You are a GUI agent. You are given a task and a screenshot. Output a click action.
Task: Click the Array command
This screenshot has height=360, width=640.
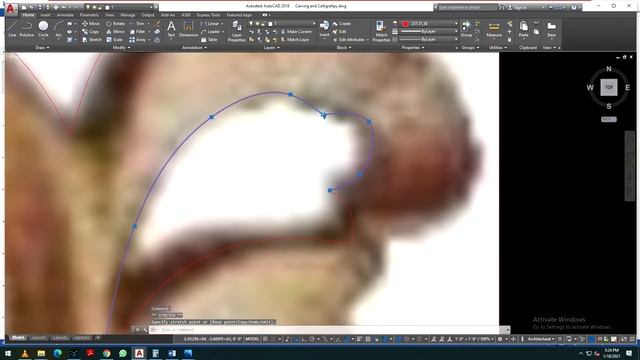pos(138,40)
